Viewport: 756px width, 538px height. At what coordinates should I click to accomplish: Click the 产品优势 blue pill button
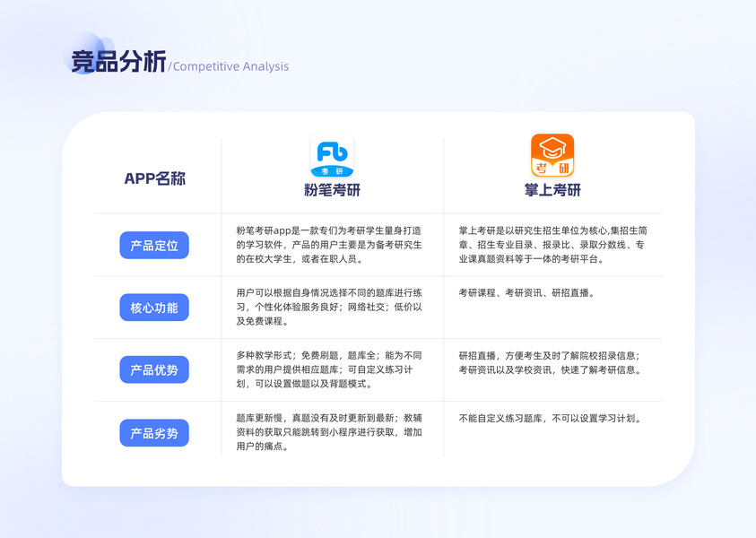[x=154, y=369]
